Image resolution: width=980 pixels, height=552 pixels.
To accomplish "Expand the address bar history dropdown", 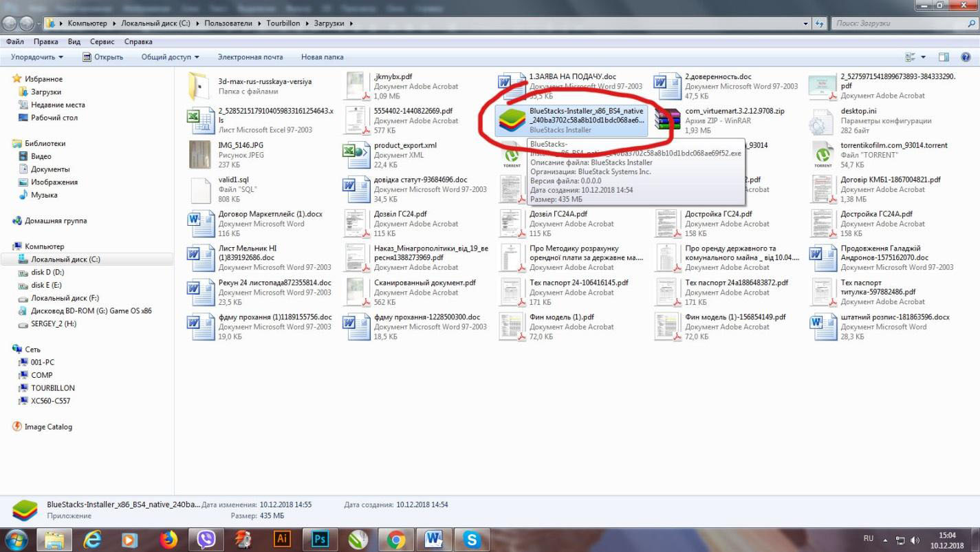I will pos(806,23).
